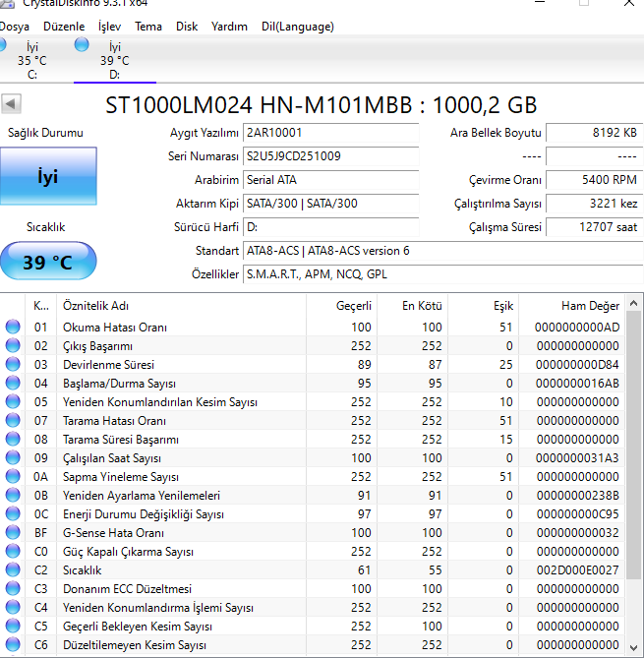
Task: Click the blue İyi health status button
Action: (48, 177)
